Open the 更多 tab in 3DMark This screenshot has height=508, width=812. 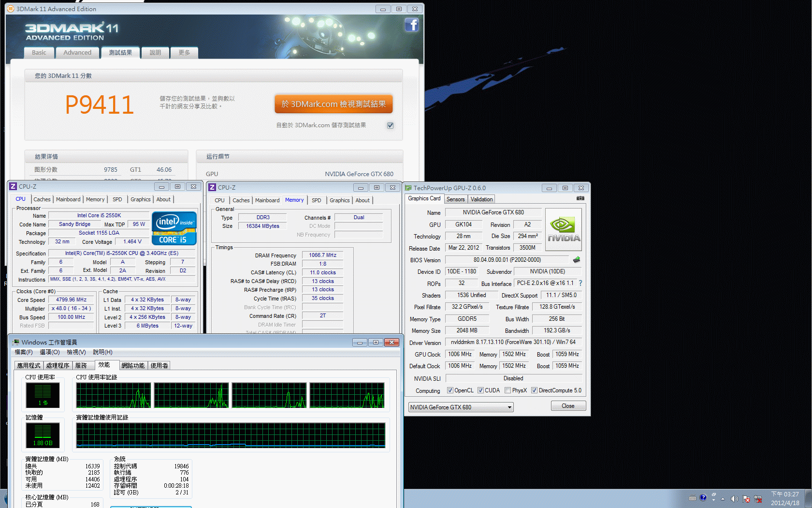(x=184, y=53)
